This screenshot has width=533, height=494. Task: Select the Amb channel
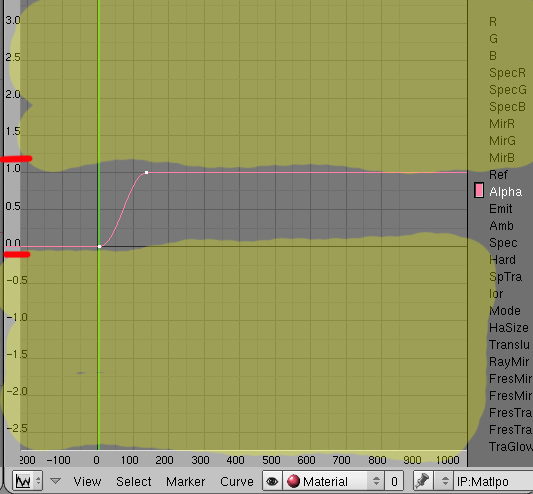(501, 226)
